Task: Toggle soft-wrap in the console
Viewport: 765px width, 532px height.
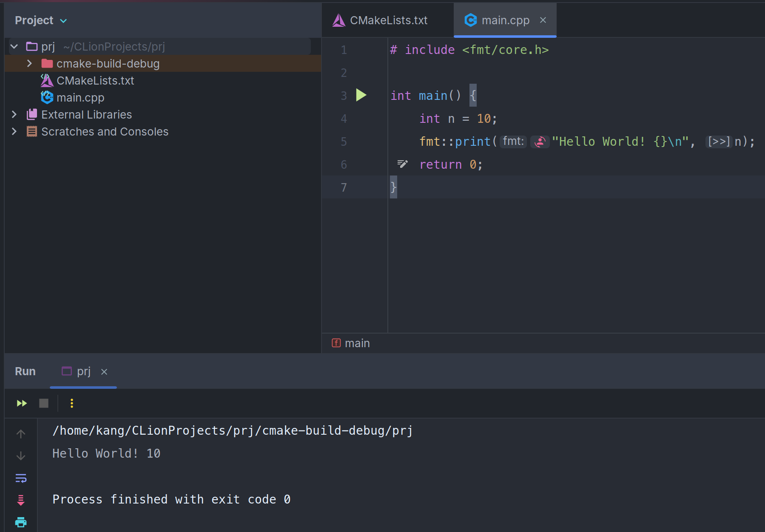Action: point(21,478)
